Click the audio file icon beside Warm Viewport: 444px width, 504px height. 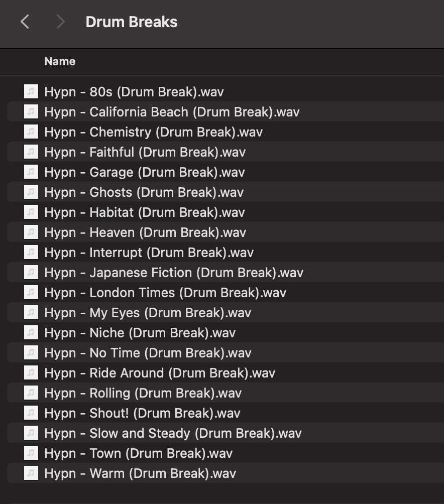pos(31,473)
